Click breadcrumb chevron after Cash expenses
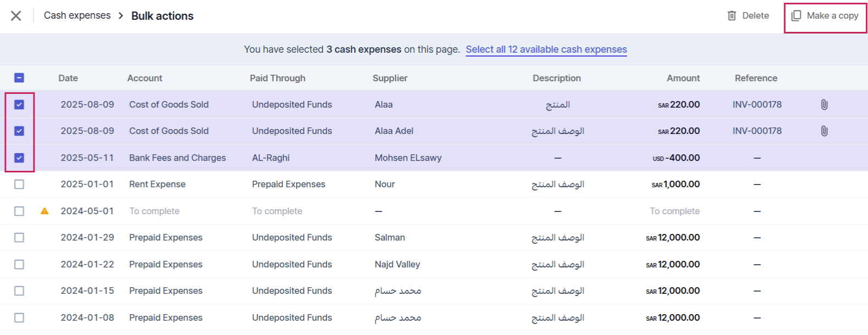 click(121, 16)
